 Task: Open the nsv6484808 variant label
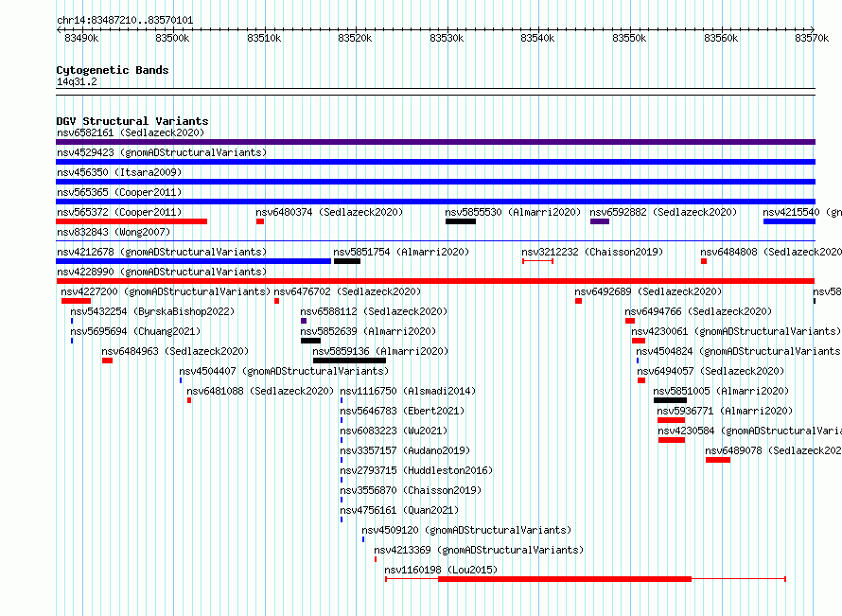pos(771,252)
